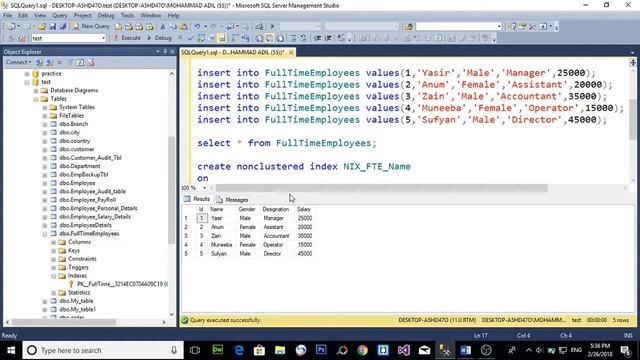Open the Project menu
Image resolution: width=640 pixels, height=360 pixels.
click(x=82, y=16)
